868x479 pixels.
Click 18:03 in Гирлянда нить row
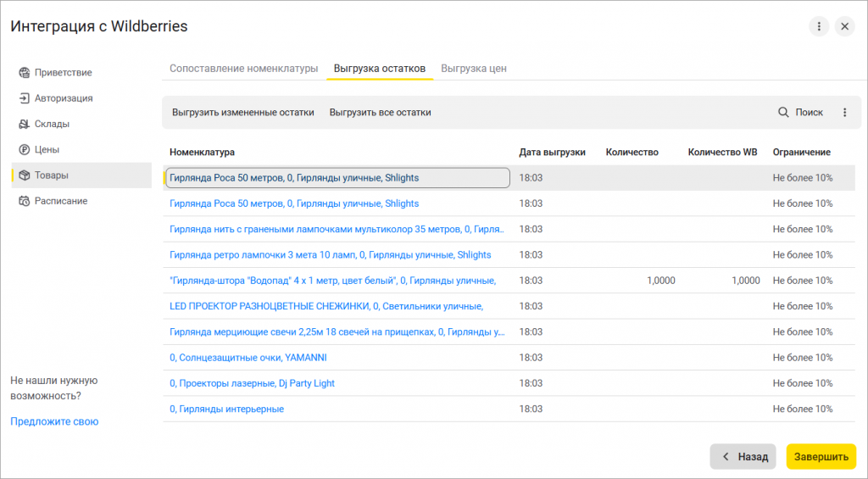click(x=531, y=229)
